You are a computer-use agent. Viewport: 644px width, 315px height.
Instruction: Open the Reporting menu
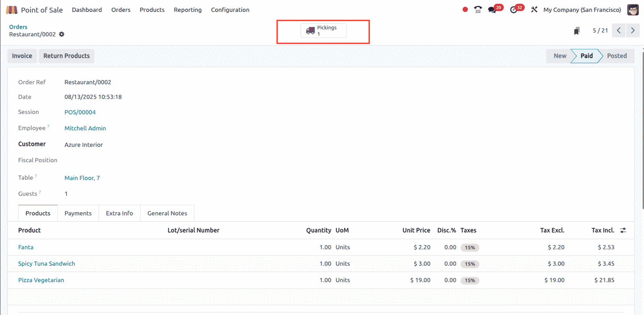point(187,10)
